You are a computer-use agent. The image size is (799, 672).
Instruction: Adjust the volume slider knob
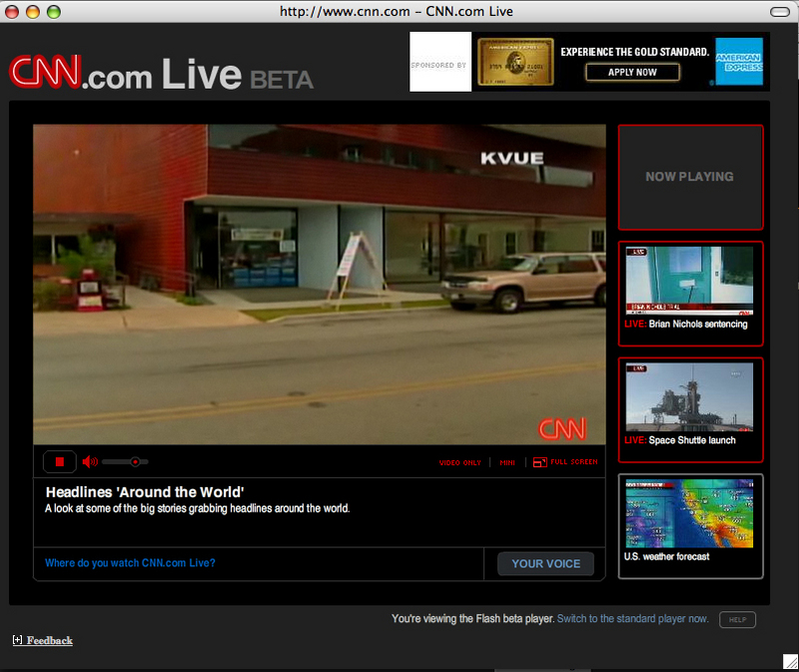(x=135, y=462)
